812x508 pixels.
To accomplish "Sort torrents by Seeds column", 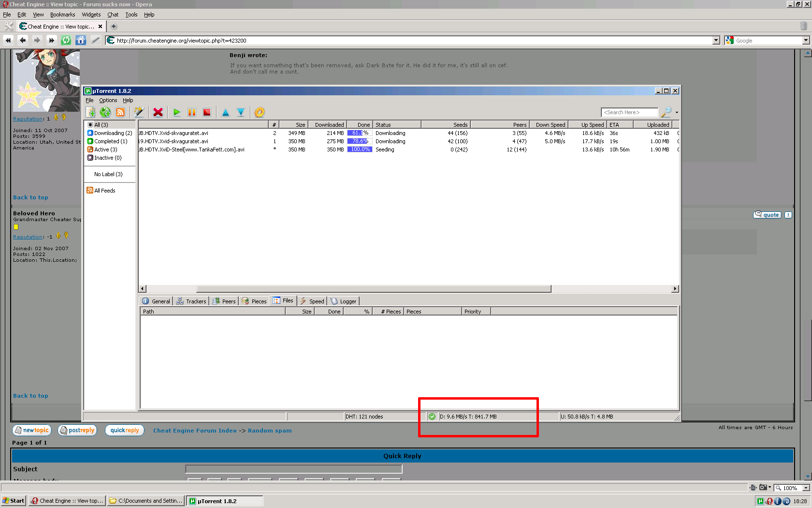I will 446,125.
